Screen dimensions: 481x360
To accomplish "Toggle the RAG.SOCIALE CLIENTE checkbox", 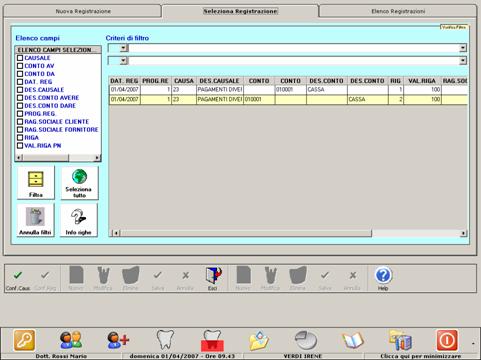I will click(x=20, y=122).
